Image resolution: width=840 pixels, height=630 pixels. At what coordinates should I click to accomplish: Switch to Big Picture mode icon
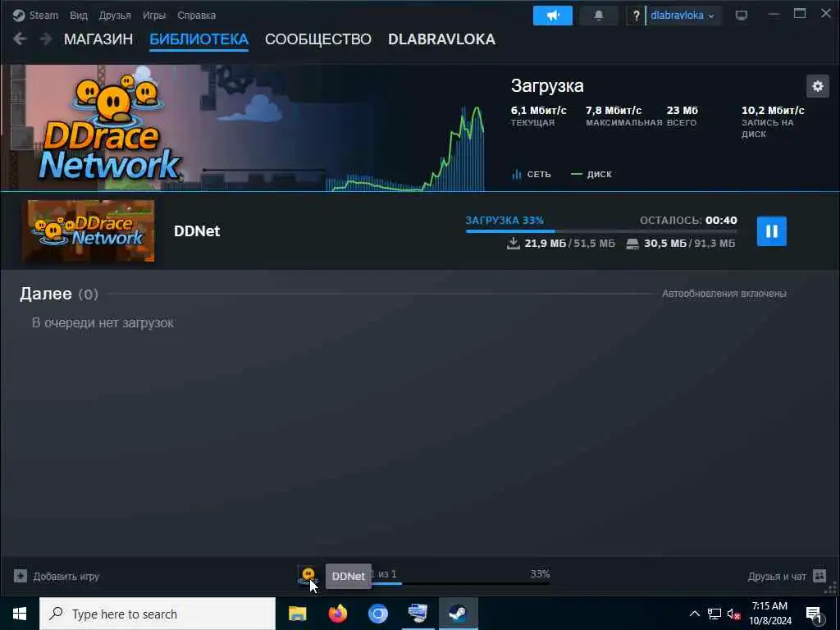click(741, 16)
